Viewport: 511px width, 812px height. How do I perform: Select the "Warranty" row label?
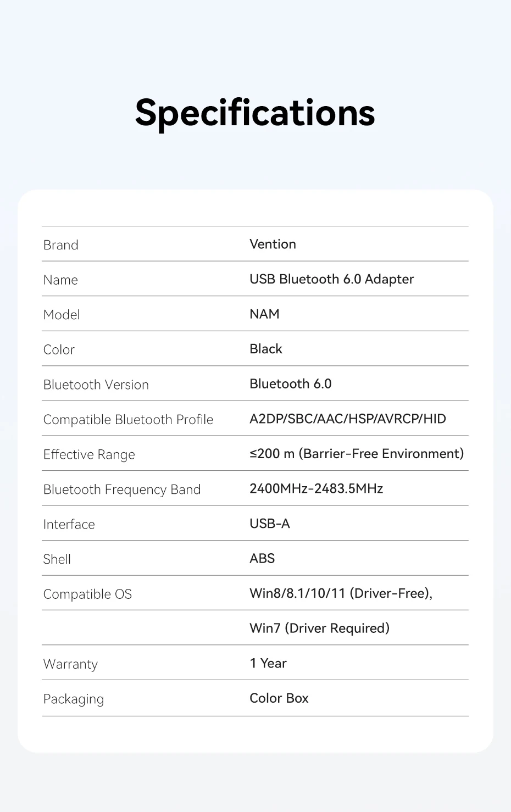(71, 664)
